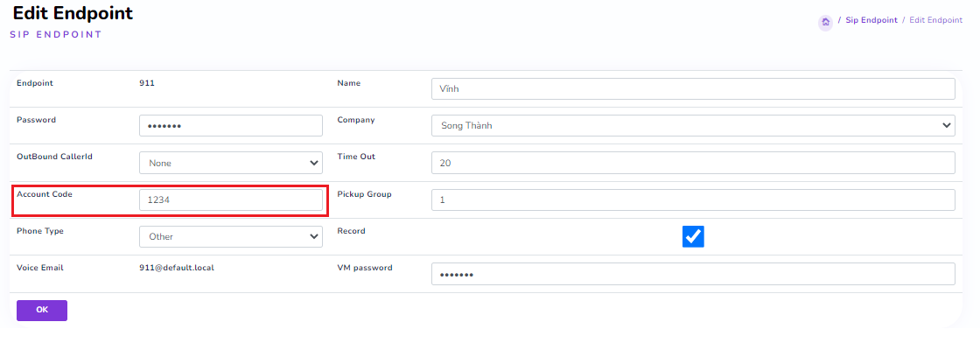Select the Time Out input box
This screenshot has width=980, height=350.
[x=692, y=163]
